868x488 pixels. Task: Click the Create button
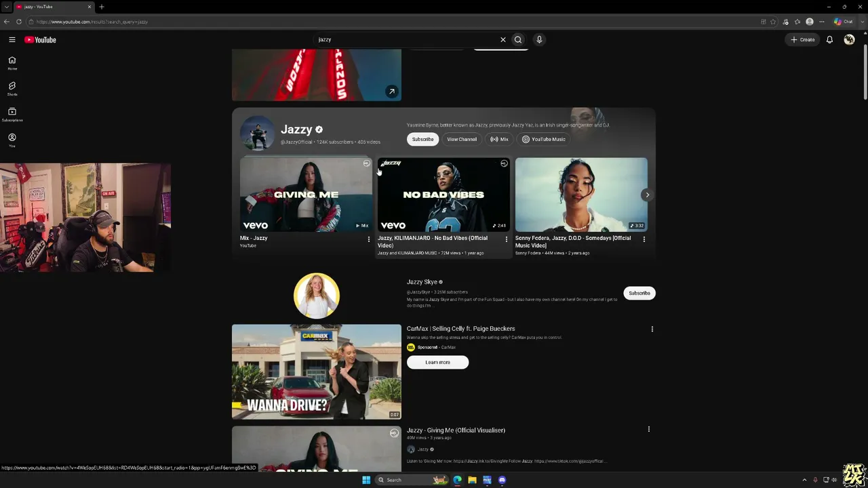[x=803, y=40]
